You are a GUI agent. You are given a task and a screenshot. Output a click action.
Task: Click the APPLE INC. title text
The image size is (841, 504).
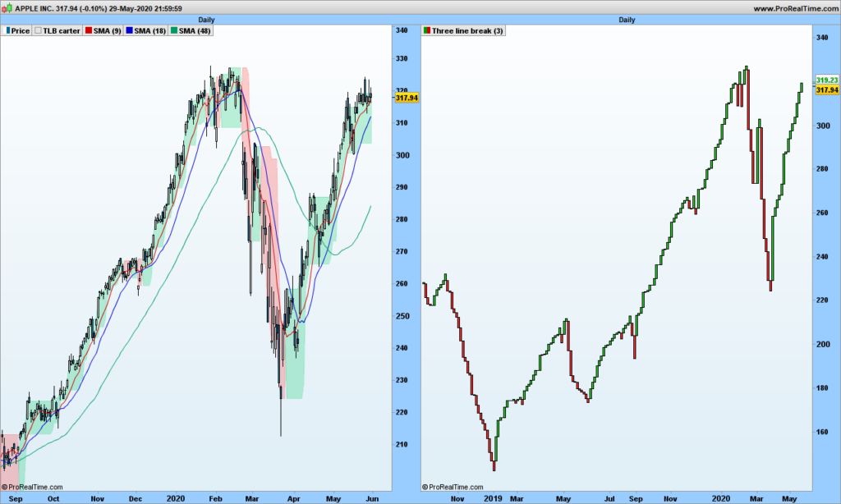point(34,8)
